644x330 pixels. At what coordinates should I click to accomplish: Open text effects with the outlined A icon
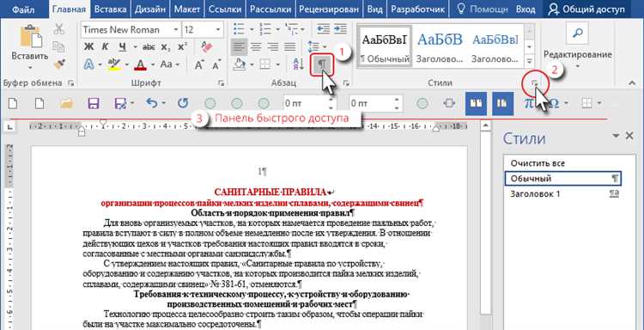pyautogui.click(x=88, y=64)
